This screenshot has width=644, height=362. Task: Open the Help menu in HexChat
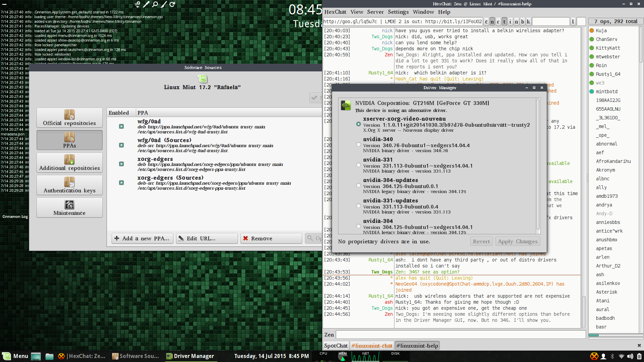point(444,12)
